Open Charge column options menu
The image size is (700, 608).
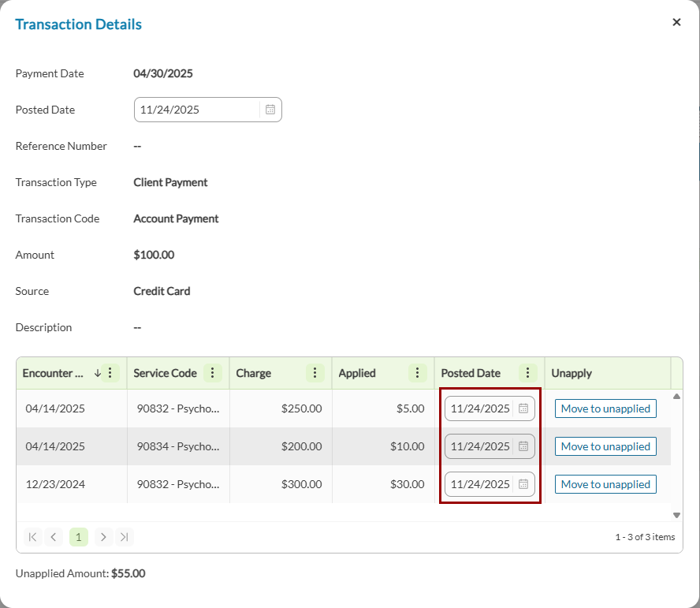point(315,373)
